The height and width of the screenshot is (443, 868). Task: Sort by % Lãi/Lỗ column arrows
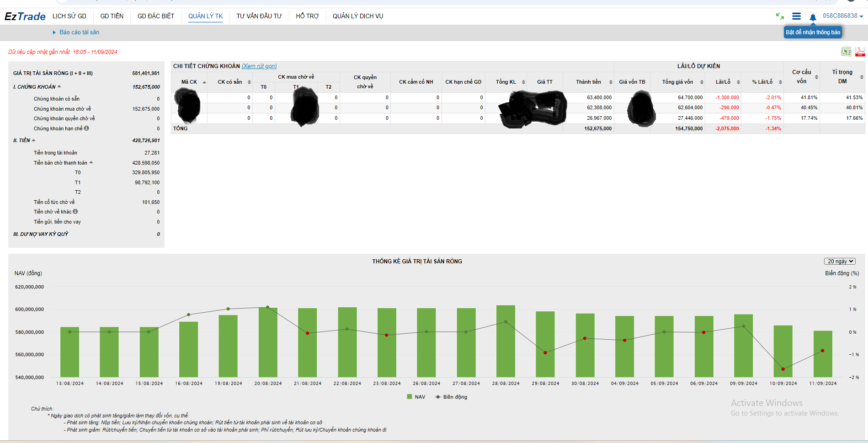[x=780, y=82]
